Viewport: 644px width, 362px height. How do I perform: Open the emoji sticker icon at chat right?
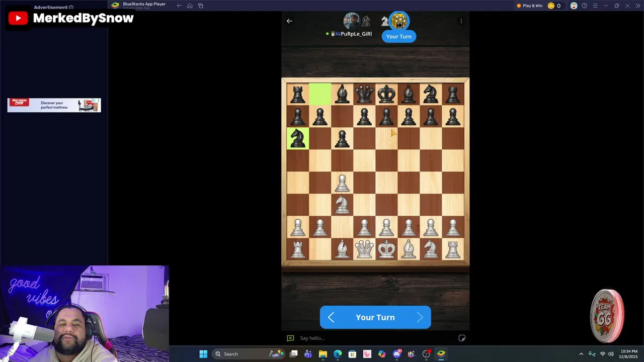pos(462,338)
